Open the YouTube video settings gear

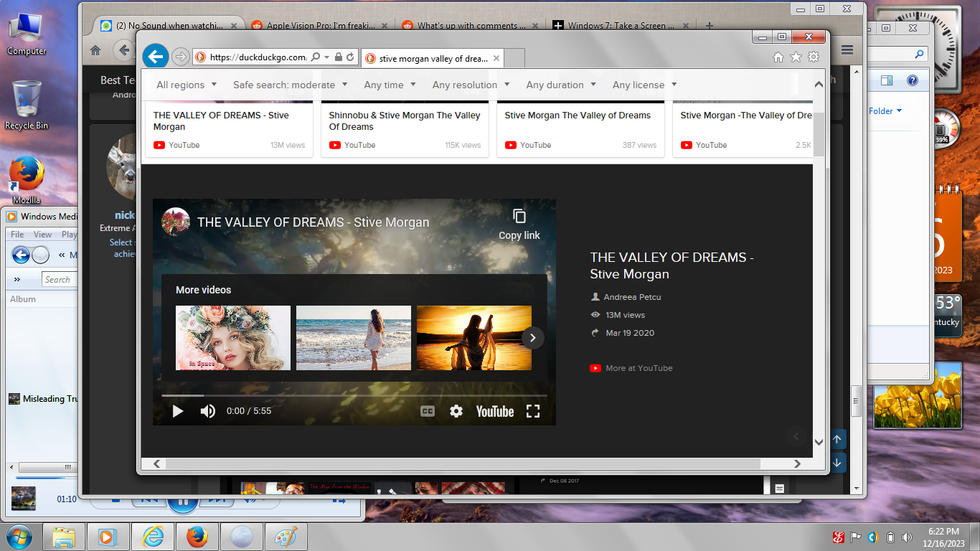coord(456,411)
